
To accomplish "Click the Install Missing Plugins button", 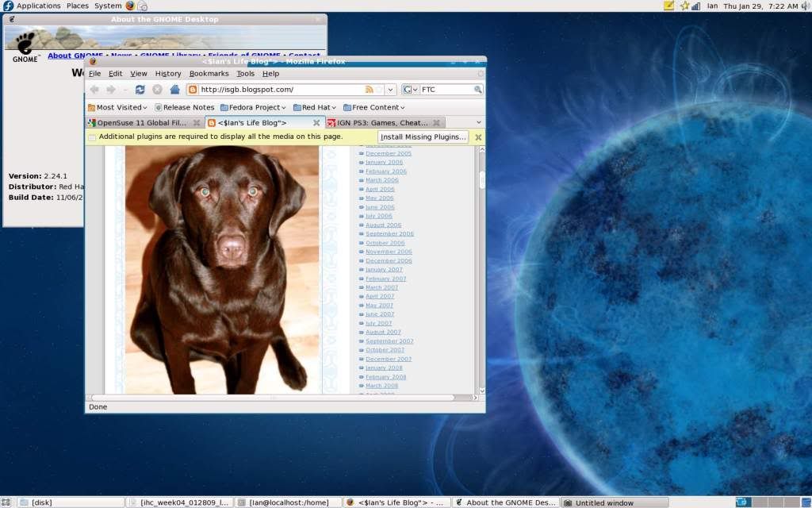I will coord(423,137).
